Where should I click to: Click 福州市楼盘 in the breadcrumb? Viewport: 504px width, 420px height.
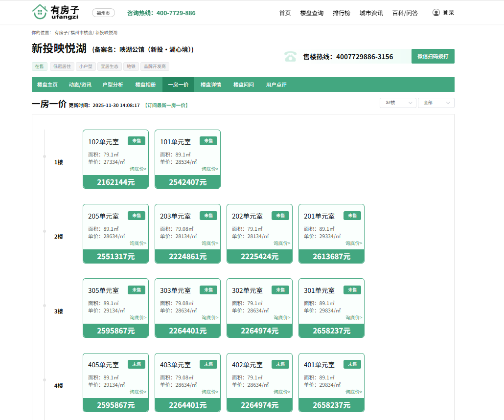pyautogui.click(x=81, y=33)
